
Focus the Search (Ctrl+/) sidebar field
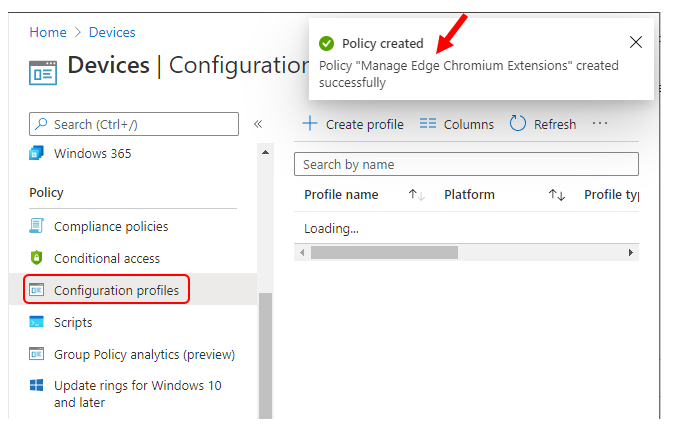coord(134,124)
